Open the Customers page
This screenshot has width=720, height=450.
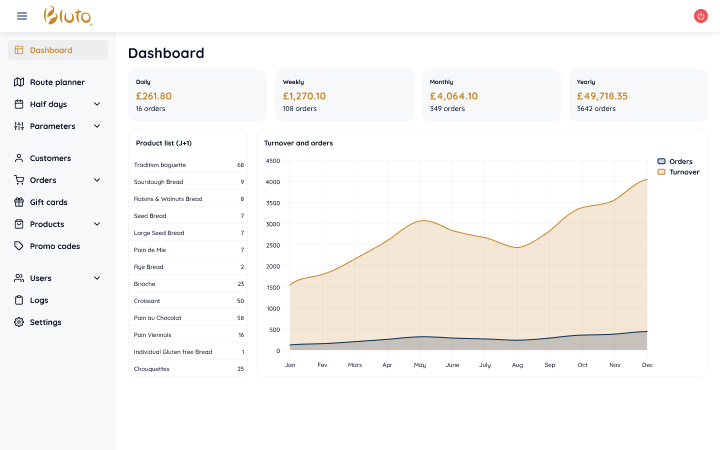click(x=58, y=158)
